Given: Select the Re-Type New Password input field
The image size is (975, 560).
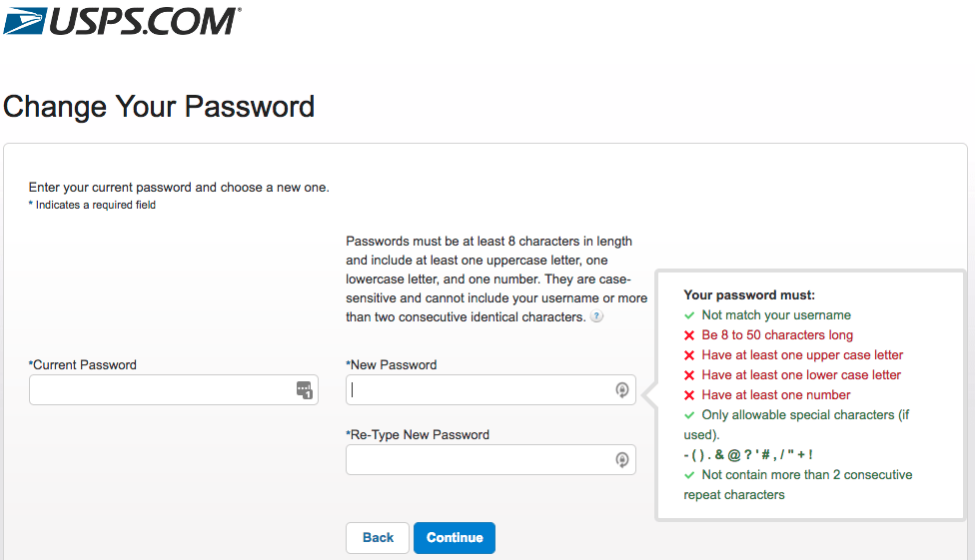Looking at the screenshot, I should click(480, 460).
